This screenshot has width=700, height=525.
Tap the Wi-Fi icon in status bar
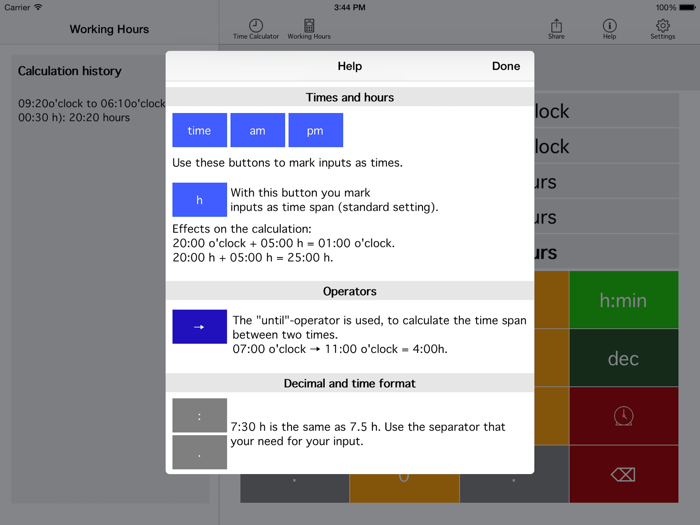click(38, 7)
